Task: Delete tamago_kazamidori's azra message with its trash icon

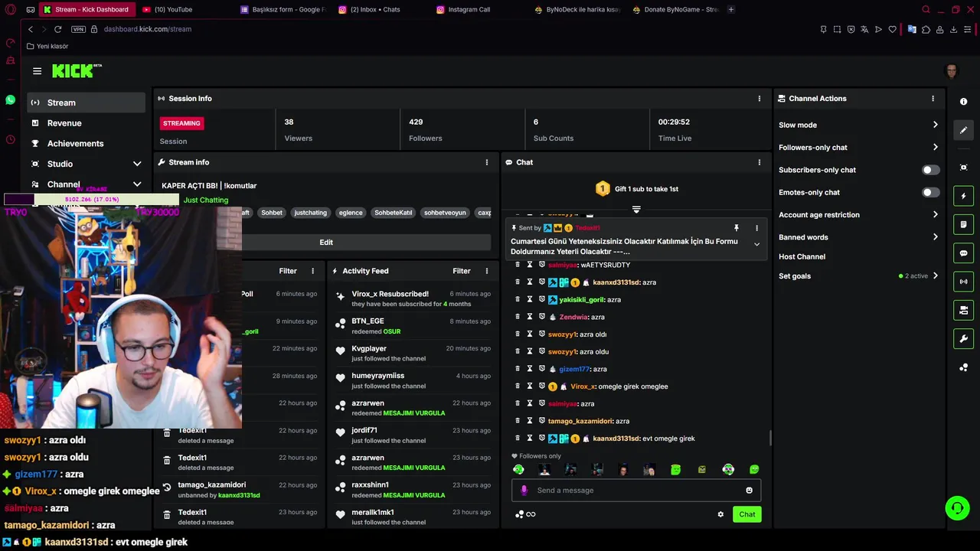Action: [518, 421]
